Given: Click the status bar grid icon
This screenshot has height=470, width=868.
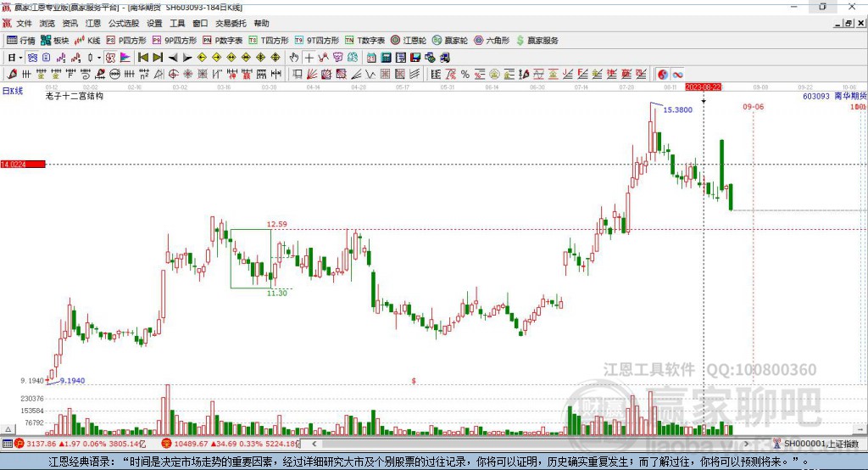Looking at the screenshot, I should pyautogui.click(x=7, y=444).
